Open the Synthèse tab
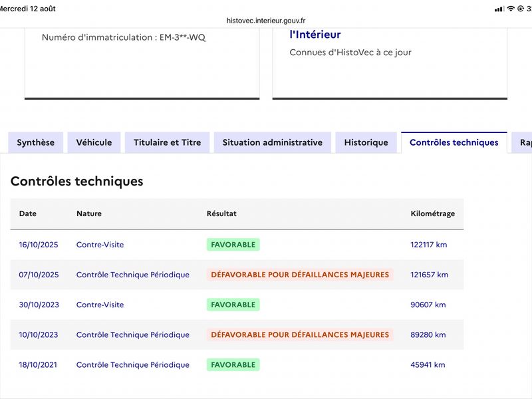Screen dimensions: 532x399 click(36, 142)
